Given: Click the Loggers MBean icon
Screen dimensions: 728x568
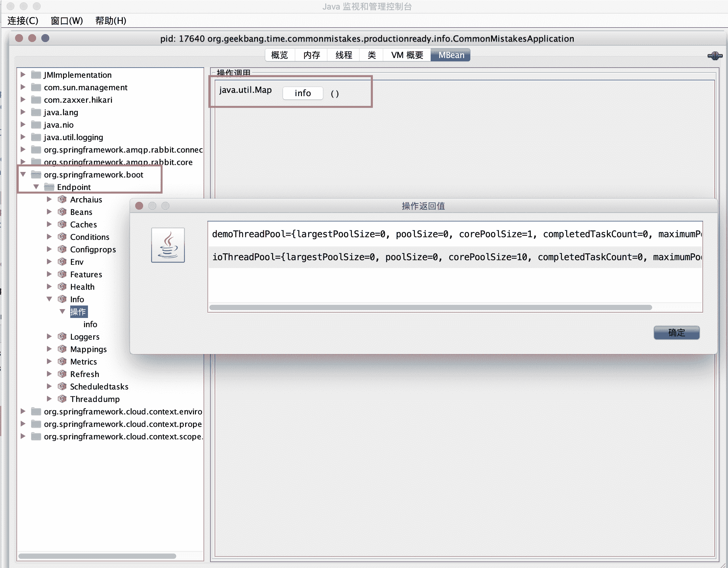Looking at the screenshot, I should tap(62, 337).
